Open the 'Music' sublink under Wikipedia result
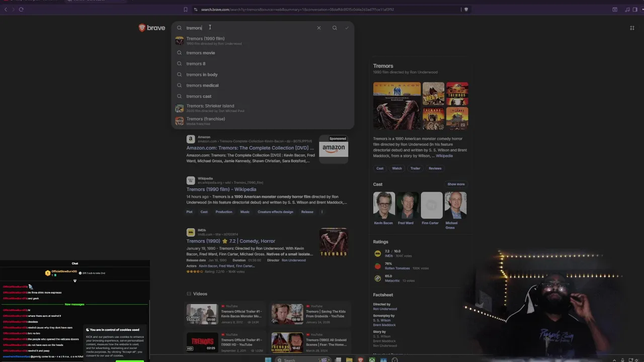The height and width of the screenshot is (362, 644). point(245,212)
